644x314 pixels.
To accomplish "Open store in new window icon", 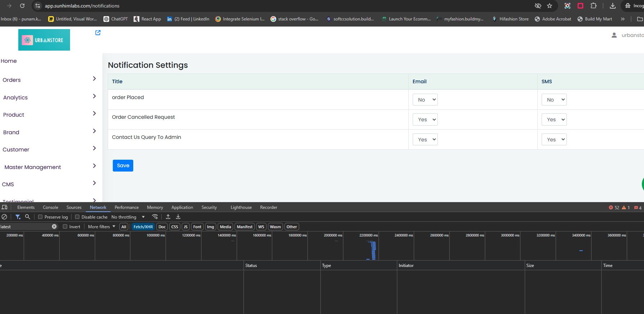I will pos(98,33).
